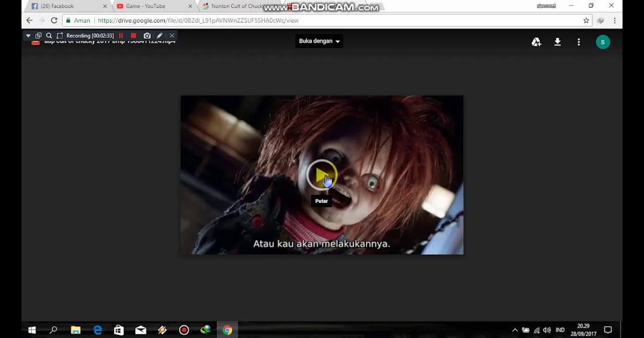This screenshot has height=338, width=644.
Task: Play the video with the Putar button
Action: (x=322, y=175)
